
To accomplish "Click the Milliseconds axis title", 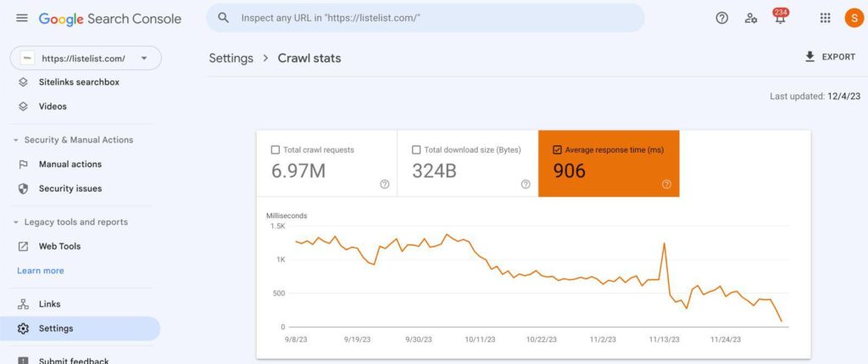I will coord(287,216).
